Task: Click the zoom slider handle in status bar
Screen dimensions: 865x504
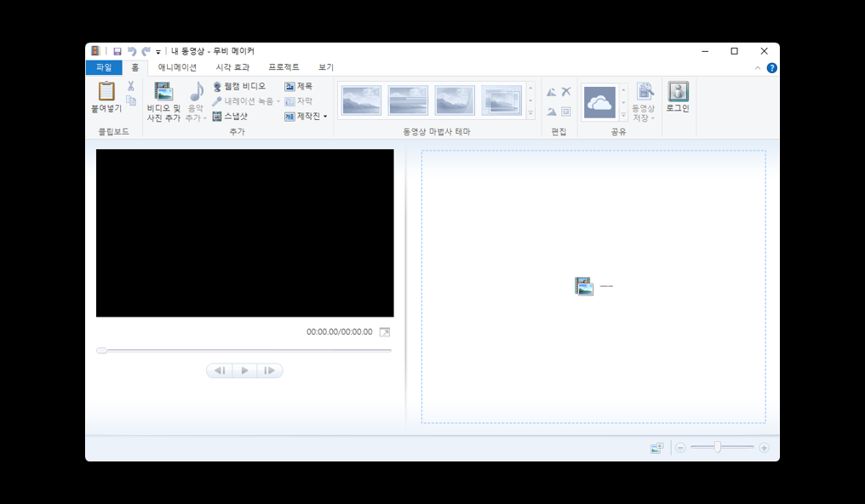Action: pyautogui.click(x=717, y=447)
